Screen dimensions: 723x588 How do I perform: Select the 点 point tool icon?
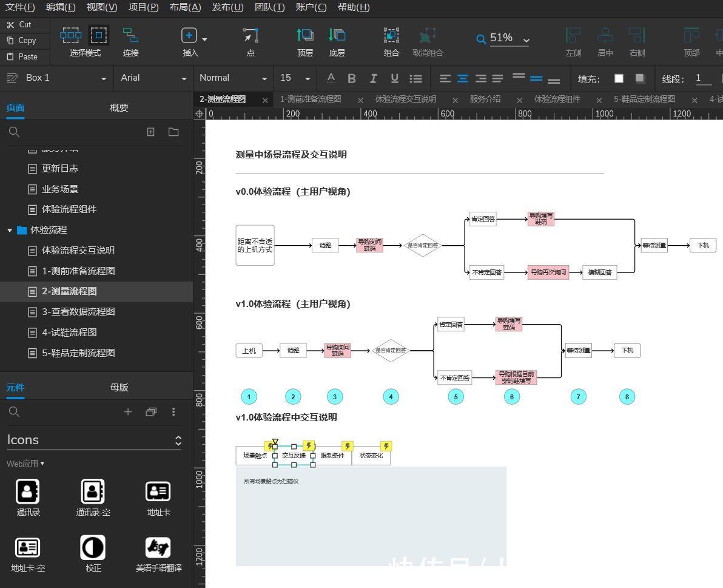pos(251,36)
